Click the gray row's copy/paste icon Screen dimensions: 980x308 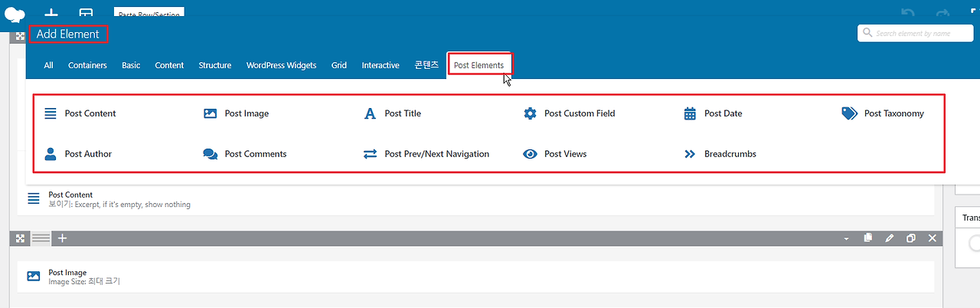tap(867, 238)
